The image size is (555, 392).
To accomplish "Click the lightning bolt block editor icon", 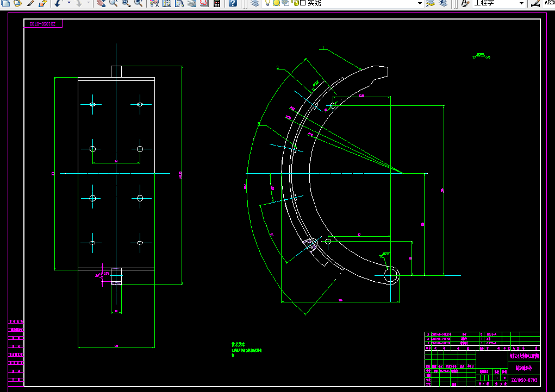I will click(x=42, y=3).
